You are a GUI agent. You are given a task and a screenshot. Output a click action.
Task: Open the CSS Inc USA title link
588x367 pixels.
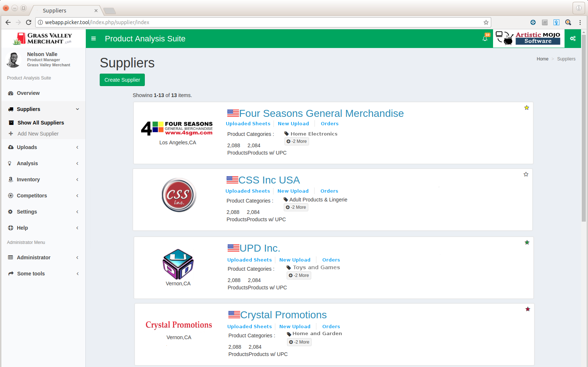pos(269,180)
